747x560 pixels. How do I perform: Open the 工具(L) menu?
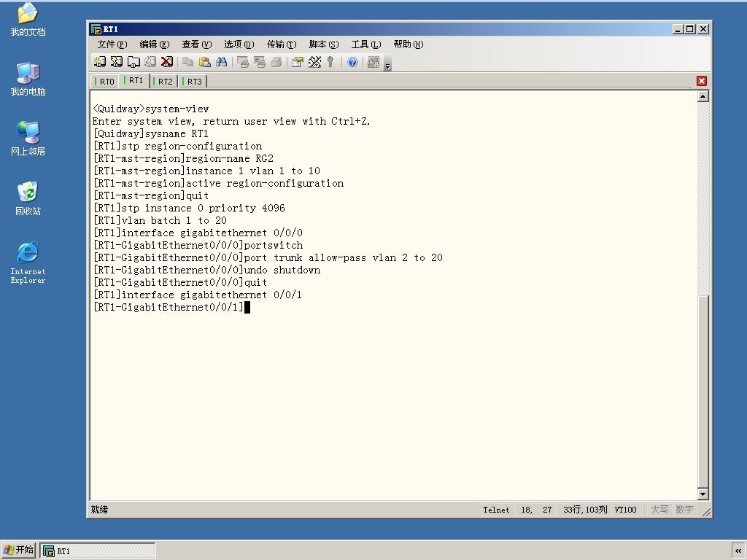click(x=366, y=44)
